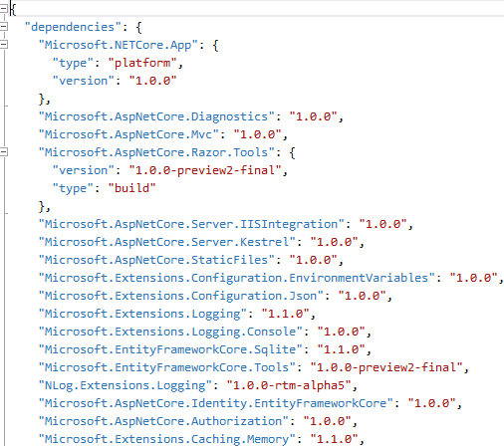
Task: Click Microsoft.Extensions.Caching.Memory key
Action: click(x=167, y=439)
